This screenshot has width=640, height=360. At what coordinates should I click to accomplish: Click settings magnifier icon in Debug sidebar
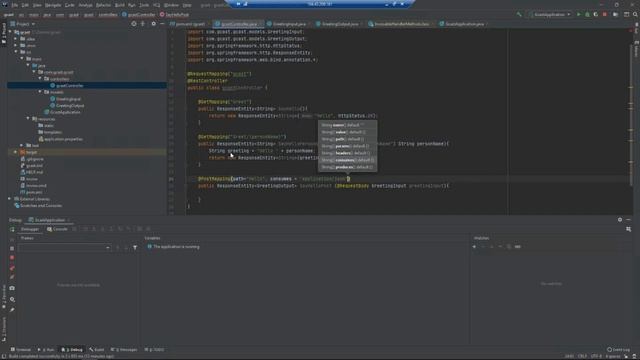click(x=12, y=299)
